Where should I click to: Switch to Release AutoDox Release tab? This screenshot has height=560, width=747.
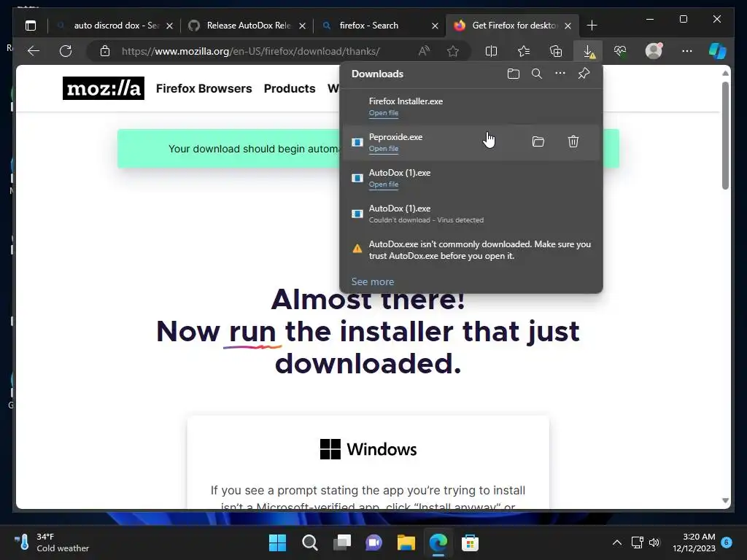[247, 26]
